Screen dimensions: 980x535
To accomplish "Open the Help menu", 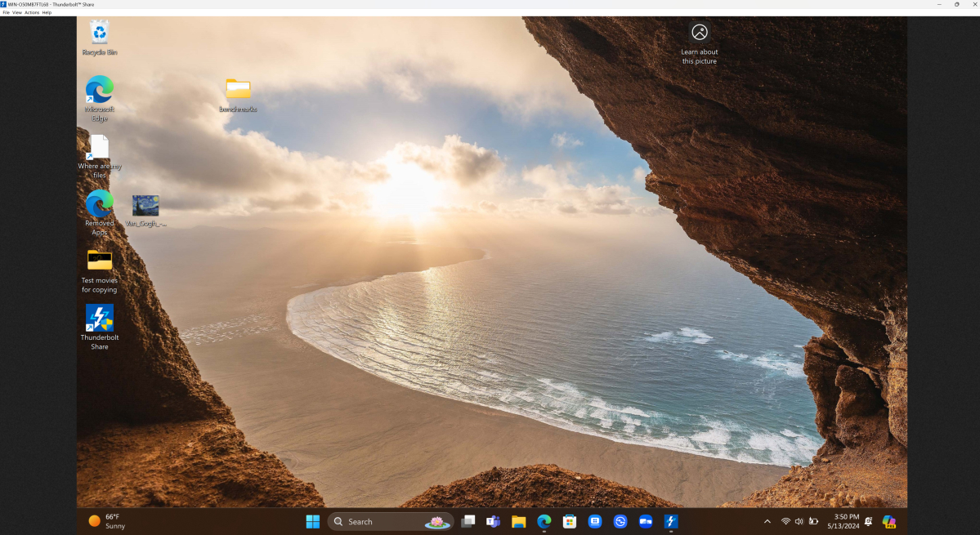I will click(47, 12).
